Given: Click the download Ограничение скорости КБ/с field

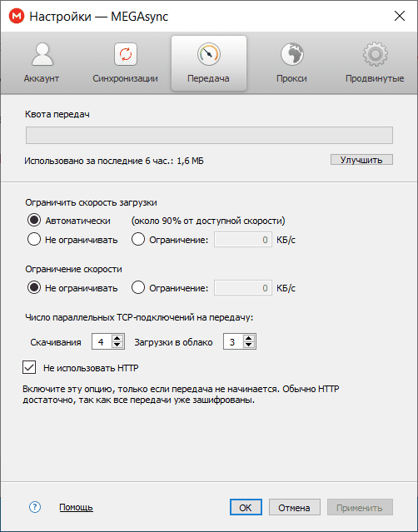Looking at the screenshot, I should [243, 288].
